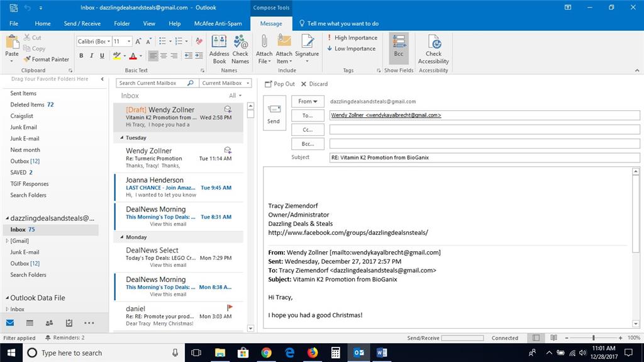Expand the [Gmail] folder
This screenshot has width=644, height=362.
click(x=8, y=241)
